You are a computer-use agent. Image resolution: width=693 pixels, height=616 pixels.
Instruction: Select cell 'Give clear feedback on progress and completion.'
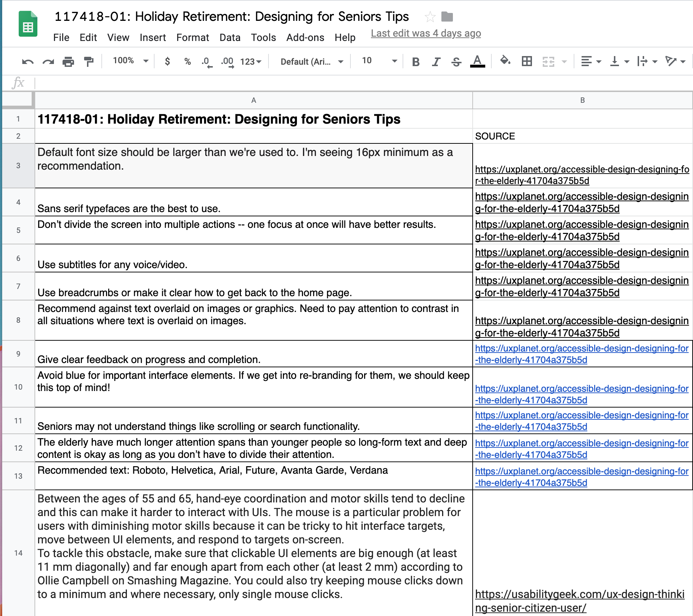pos(254,354)
